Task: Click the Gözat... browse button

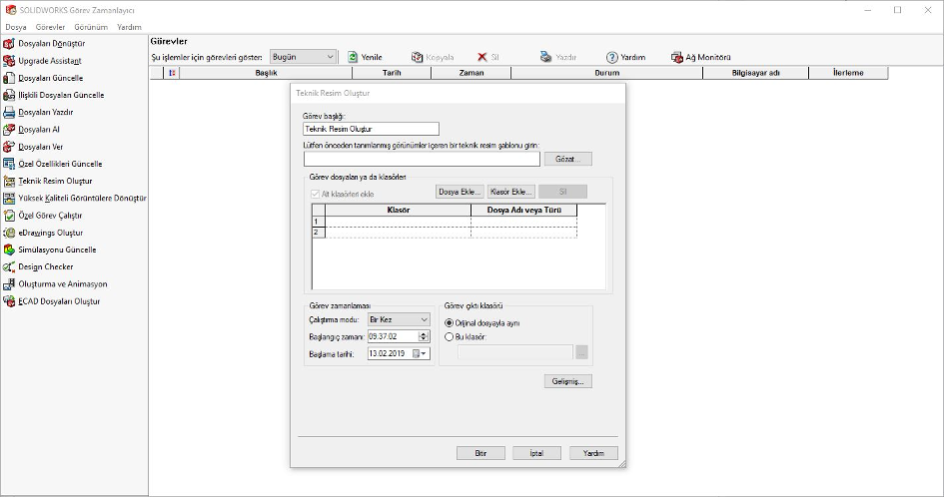Action: [567, 159]
